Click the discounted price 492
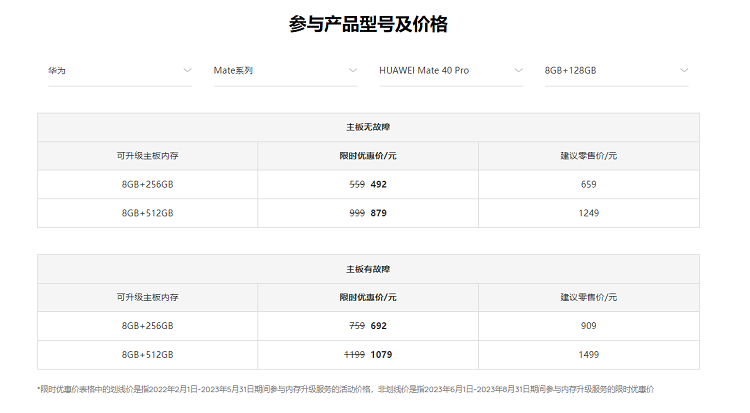This screenshot has width=750, height=413. (378, 185)
